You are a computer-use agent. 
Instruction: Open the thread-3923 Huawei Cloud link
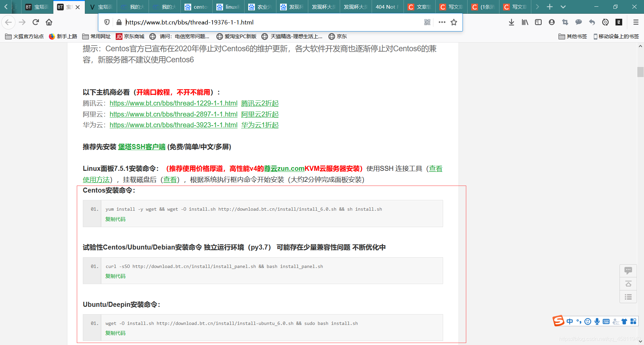tap(173, 125)
